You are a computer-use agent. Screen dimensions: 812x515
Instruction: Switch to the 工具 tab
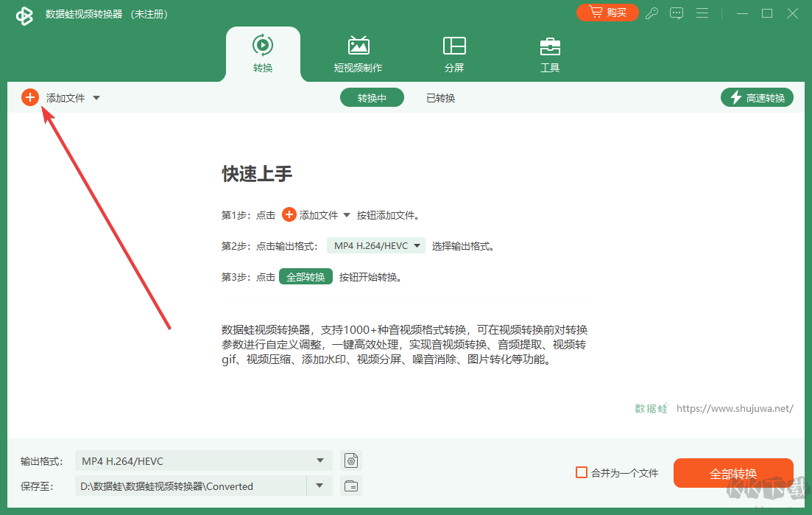[x=550, y=53]
